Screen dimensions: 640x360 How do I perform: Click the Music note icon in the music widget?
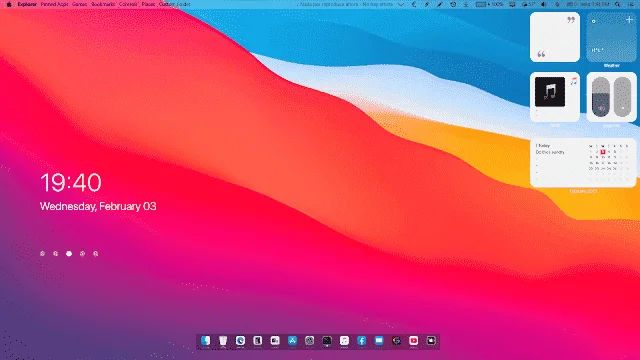point(574,81)
